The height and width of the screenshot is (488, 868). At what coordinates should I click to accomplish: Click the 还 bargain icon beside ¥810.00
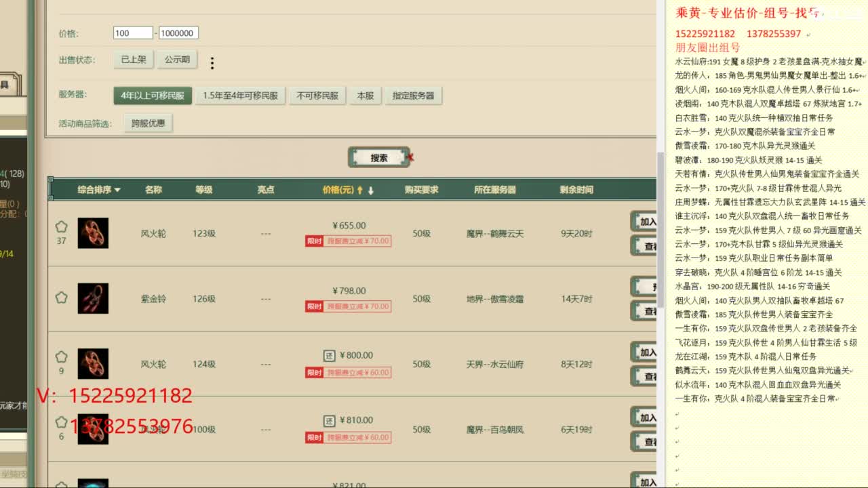329,420
